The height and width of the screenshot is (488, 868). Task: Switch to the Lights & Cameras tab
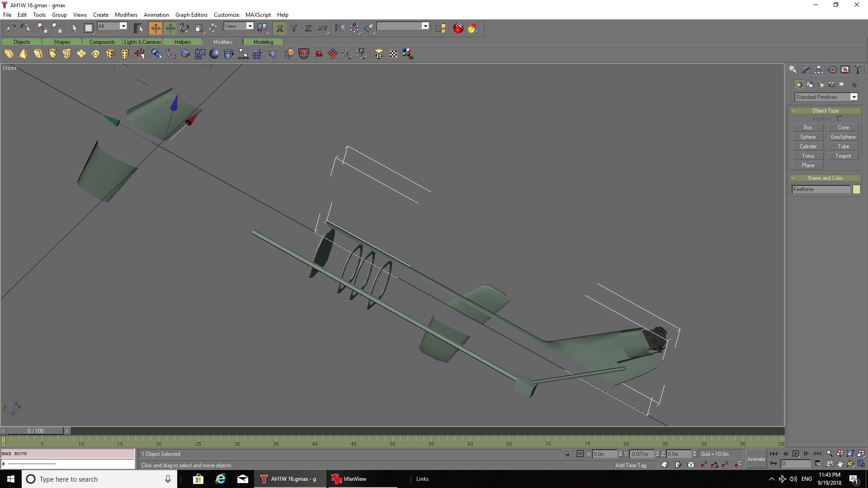tap(142, 42)
